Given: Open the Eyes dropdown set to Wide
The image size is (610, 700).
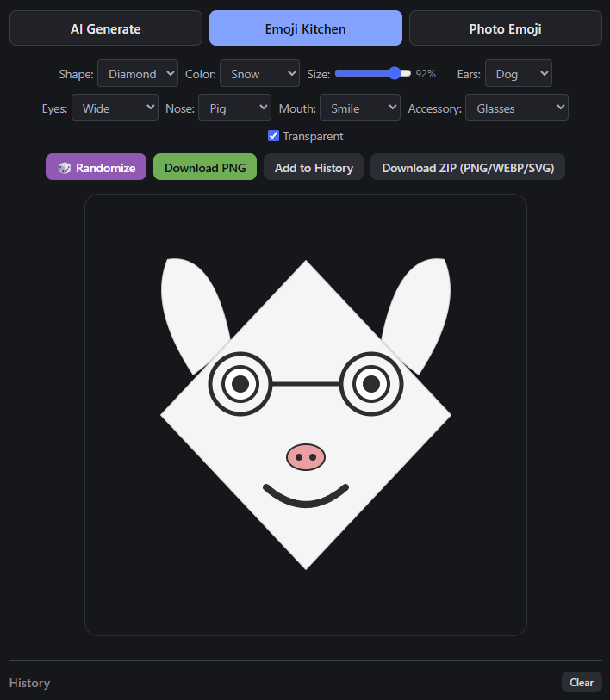Looking at the screenshot, I should click(x=115, y=108).
